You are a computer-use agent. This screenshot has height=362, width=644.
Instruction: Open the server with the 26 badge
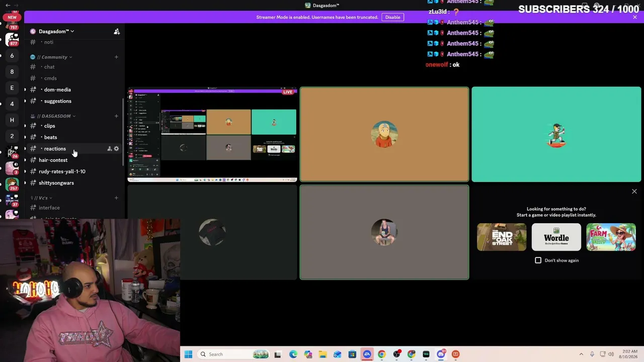pyautogui.click(x=12, y=152)
